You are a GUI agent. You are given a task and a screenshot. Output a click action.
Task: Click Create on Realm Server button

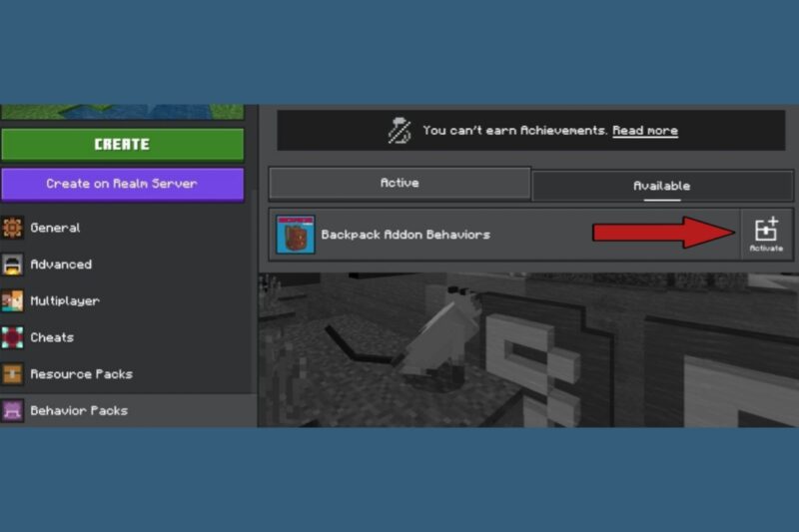(122, 185)
